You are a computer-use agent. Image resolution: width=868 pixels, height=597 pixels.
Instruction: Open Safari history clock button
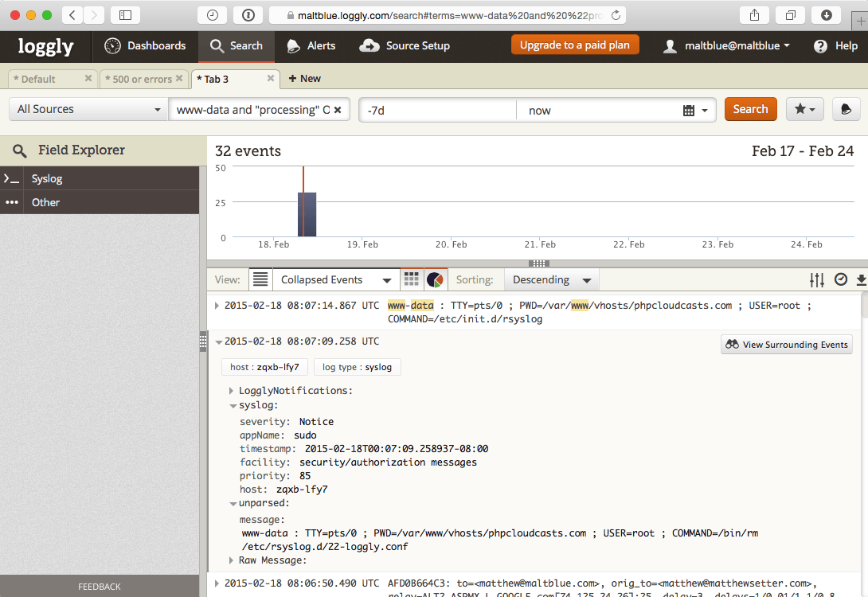pyautogui.click(x=212, y=15)
